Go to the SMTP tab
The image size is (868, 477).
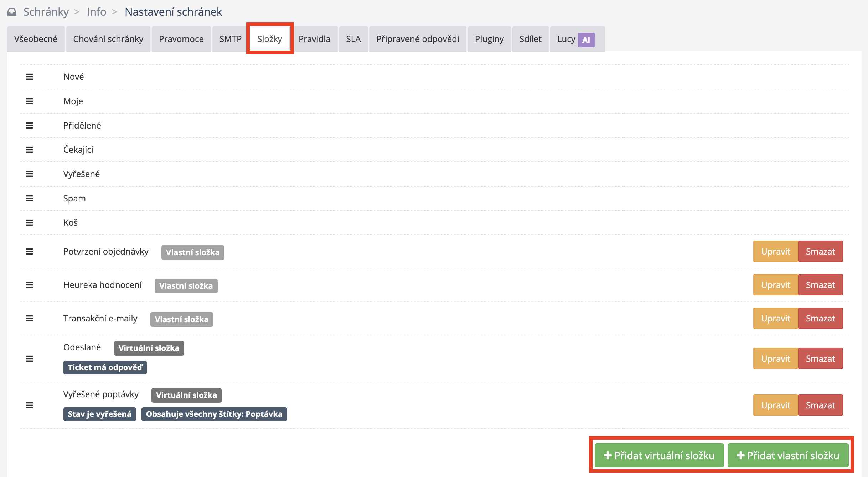(x=230, y=39)
